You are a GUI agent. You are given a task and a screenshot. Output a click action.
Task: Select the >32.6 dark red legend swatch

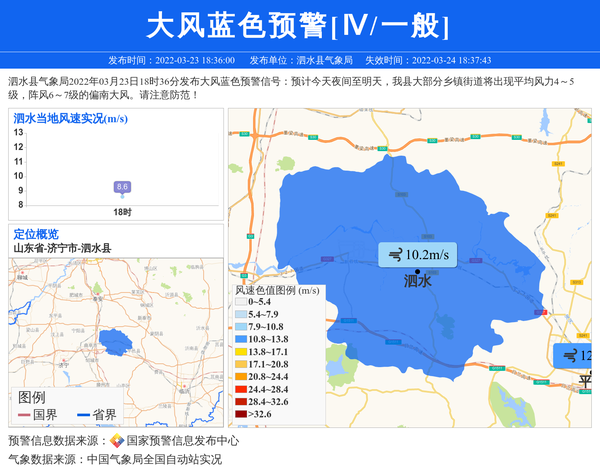click(x=241, y=414)
